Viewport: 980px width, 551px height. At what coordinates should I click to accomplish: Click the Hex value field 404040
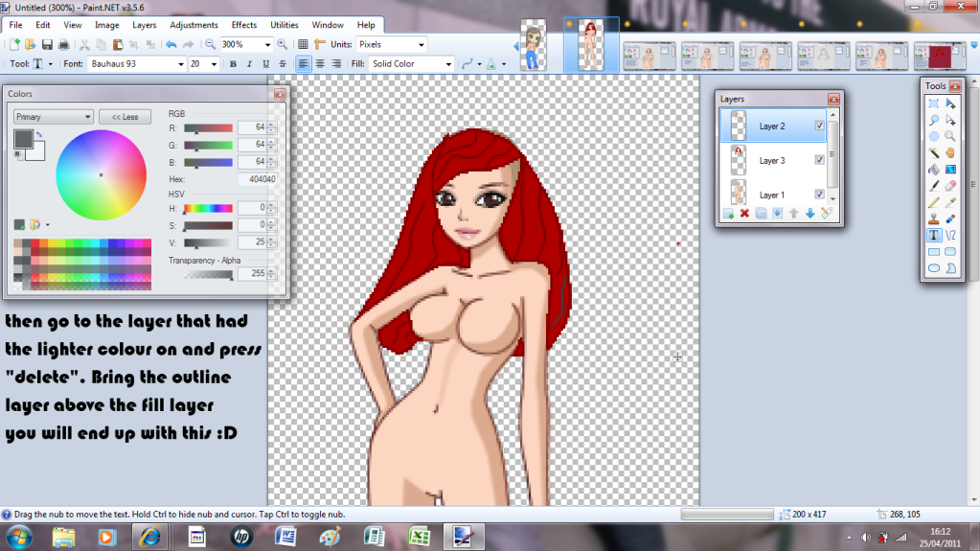pos(258,179)
